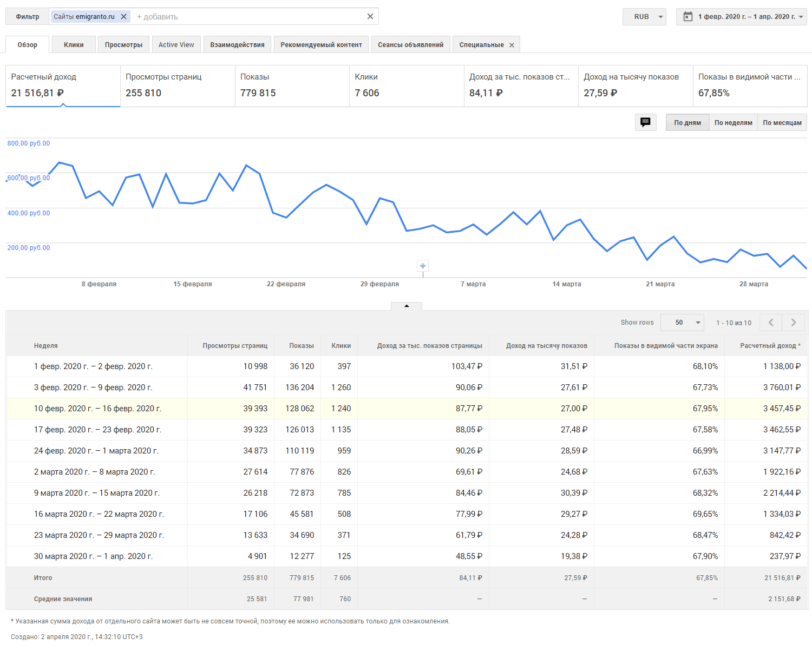Screen dimensions: 812x664
Task: Clear all filters with the X icon
Action: [x=370, y=16]
